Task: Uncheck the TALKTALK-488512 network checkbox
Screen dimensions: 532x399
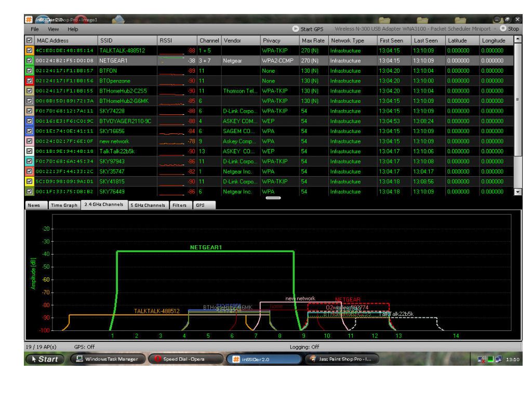Action: 30,50
